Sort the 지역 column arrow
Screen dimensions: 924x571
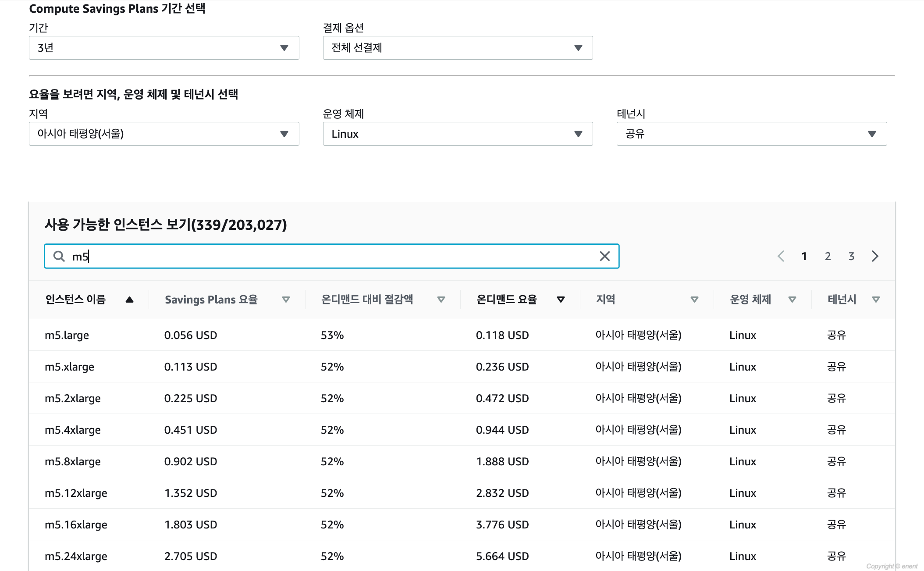[694, 300]
